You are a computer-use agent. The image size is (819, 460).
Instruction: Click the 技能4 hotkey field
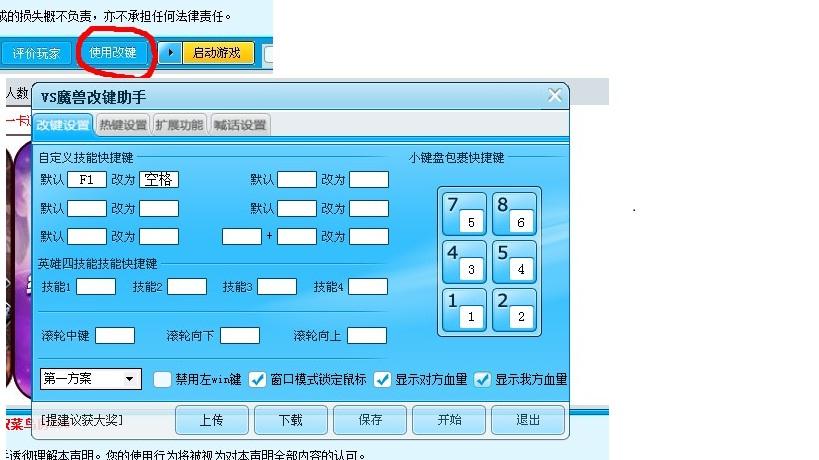click(368, 287)
